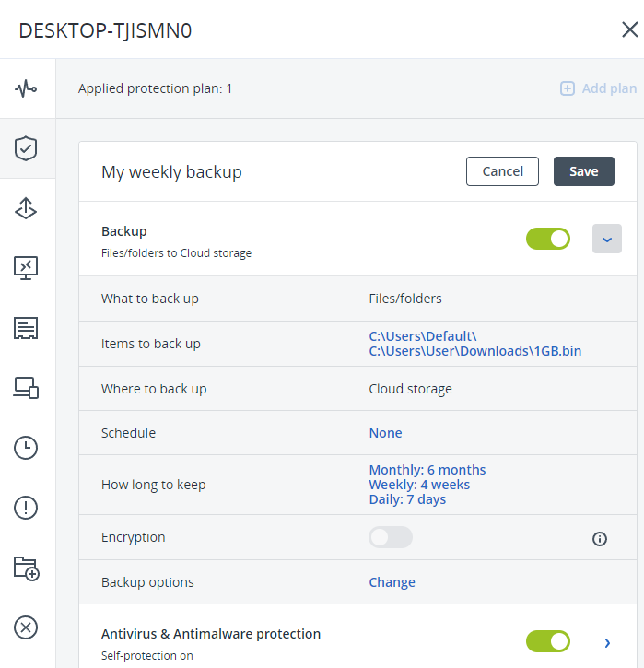Open the None schedule setting
Screen dimensions: 644x668
[x=385, y=433]
